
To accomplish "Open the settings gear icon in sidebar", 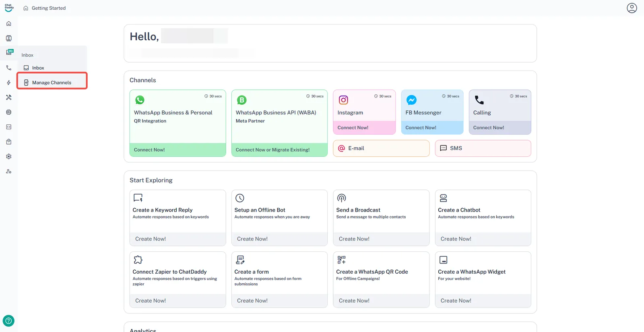I will coord(9,156).
